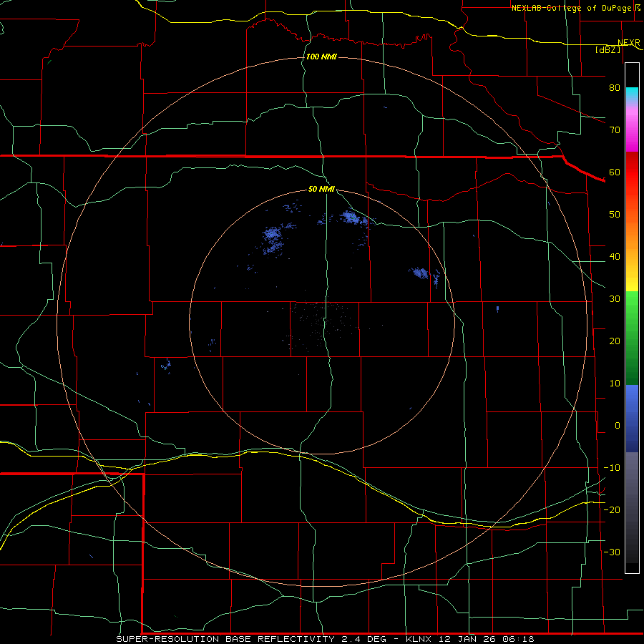Select the 0 value on the dBZ scale
This screenshot has width=644, height=644.
pos(618,426)
